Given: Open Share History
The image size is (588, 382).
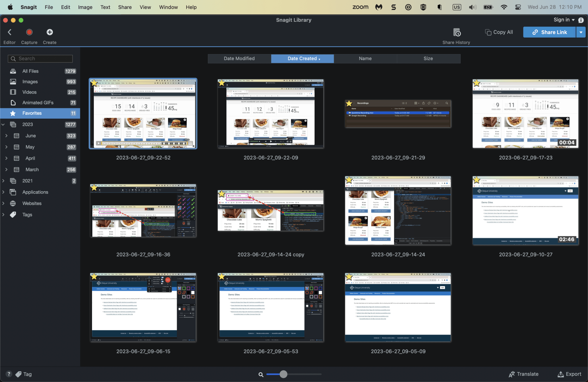Looking at the screenshot, I should pyautogui.click(x=456, y=32).
